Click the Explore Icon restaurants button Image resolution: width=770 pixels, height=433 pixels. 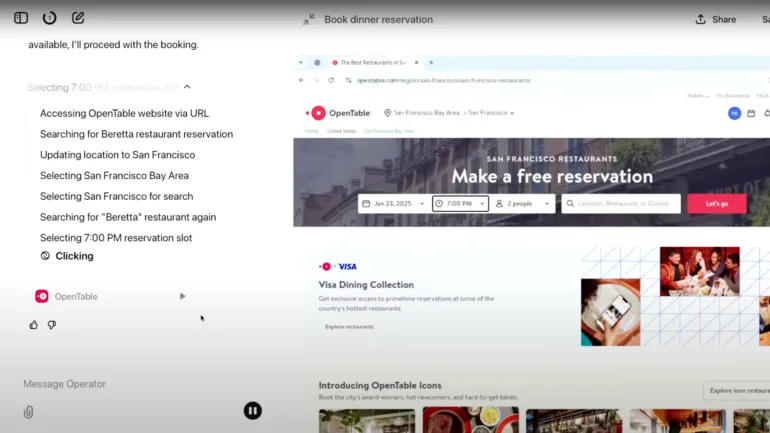coord(737,390)
